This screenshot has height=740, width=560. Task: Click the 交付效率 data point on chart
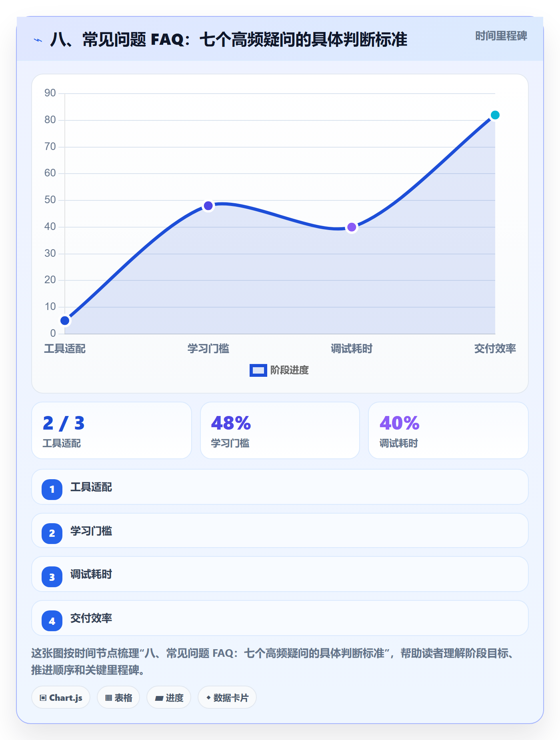[x=495, y=115]
